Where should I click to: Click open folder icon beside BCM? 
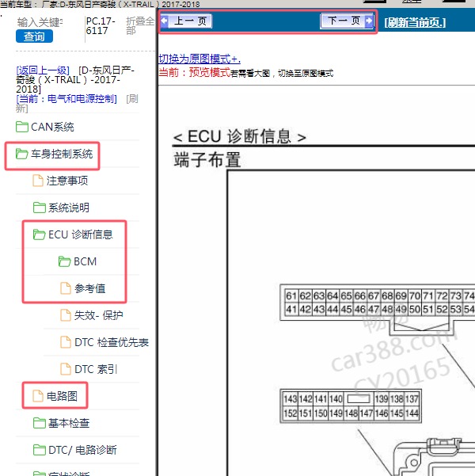[x=64, y=261]
